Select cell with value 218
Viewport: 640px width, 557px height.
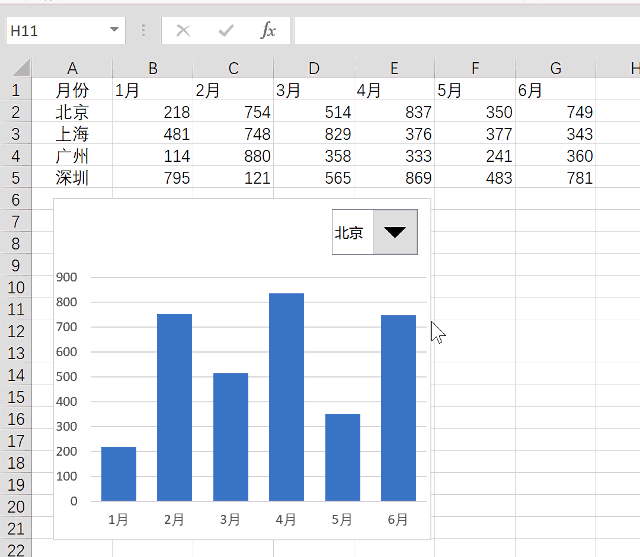coord(153,112)
